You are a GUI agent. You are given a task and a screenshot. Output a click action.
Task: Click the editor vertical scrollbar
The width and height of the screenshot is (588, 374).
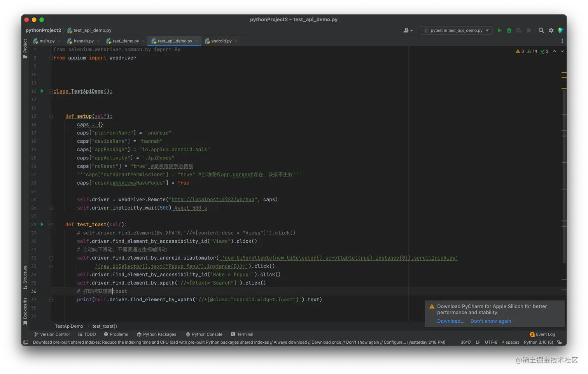[x=564, y=175]
